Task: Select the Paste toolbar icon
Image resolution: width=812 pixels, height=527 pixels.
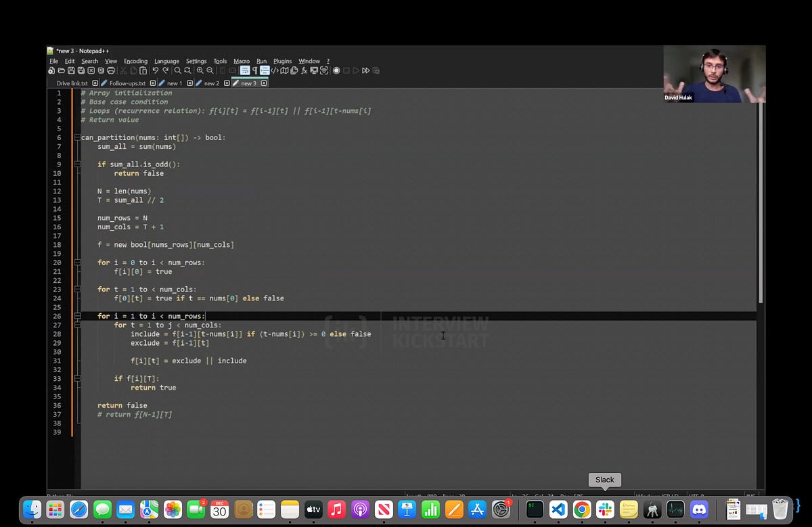Action: tap(141, 70)
